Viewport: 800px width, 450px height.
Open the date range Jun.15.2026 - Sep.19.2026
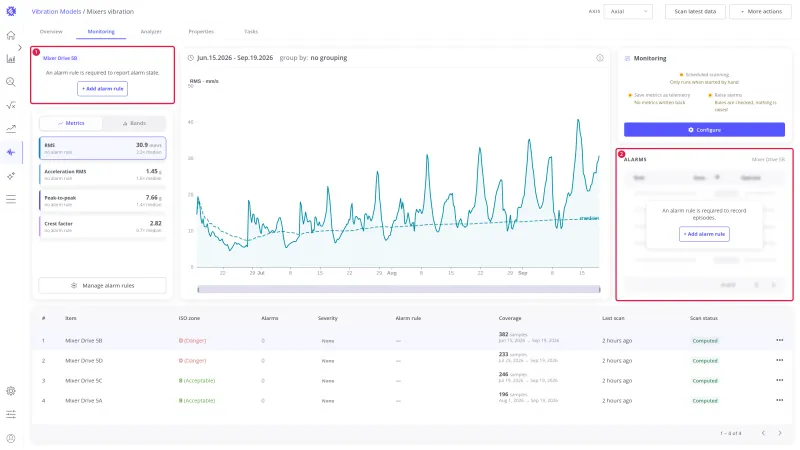point(235,58)
